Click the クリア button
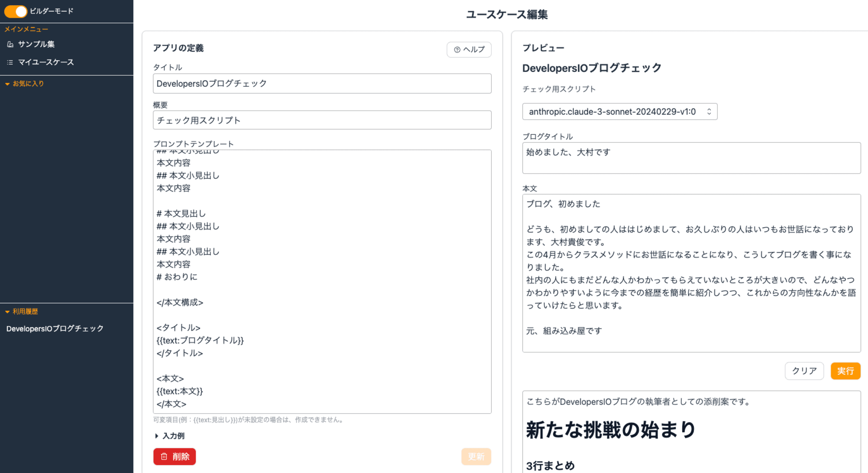The image size is (868, 473). point(804,371)
